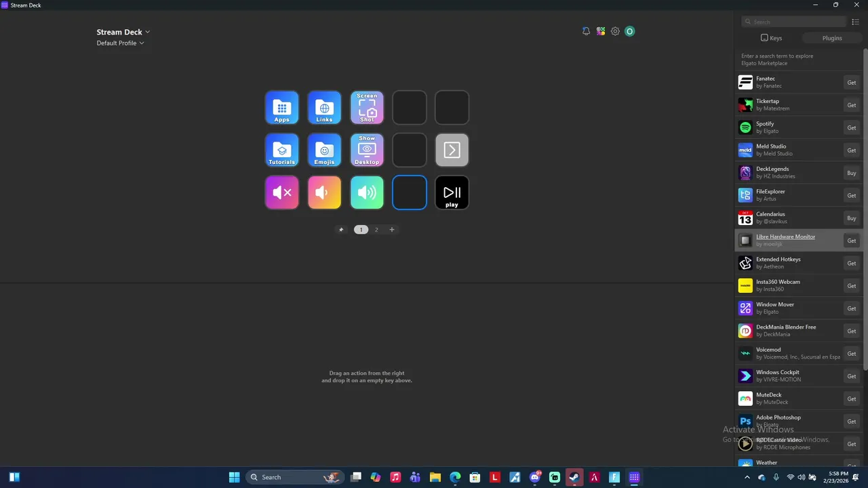Click the Extended Hotkeys plugin icon
The image size is (868, 488).
point(745,263)
